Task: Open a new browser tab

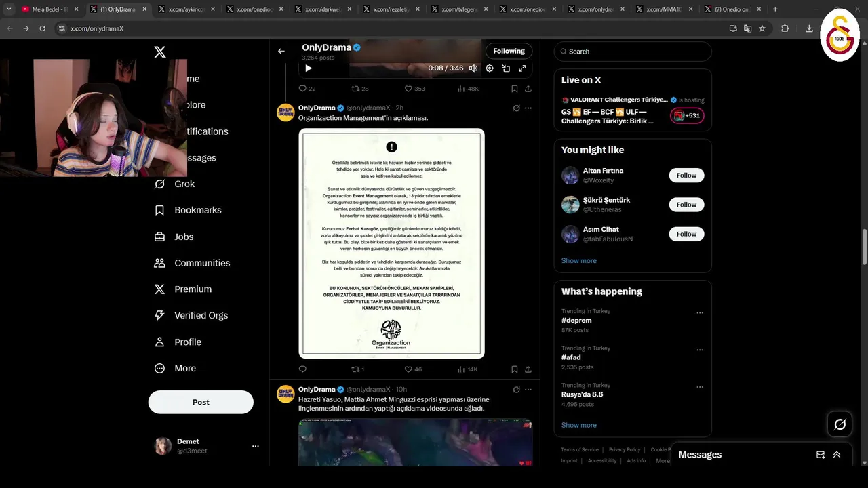Action: [775, 9]
